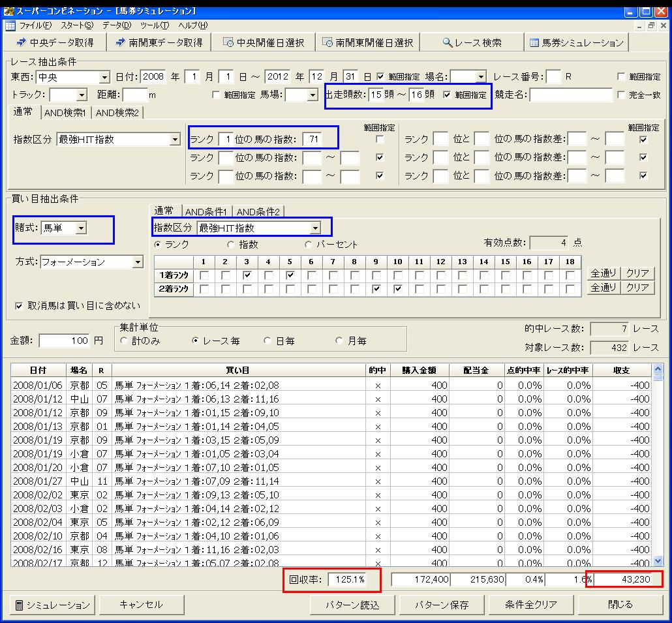Switch to AND検索1 tab
Screen dimensions: 672x623
(x=67, y=112)
